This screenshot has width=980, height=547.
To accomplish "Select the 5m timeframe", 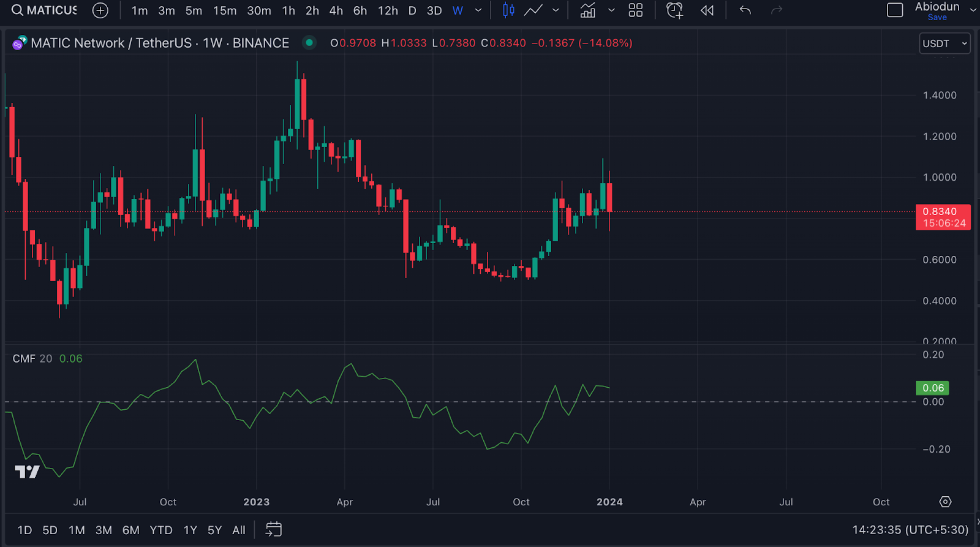I will pyautogui.click(x=194, y=10).
